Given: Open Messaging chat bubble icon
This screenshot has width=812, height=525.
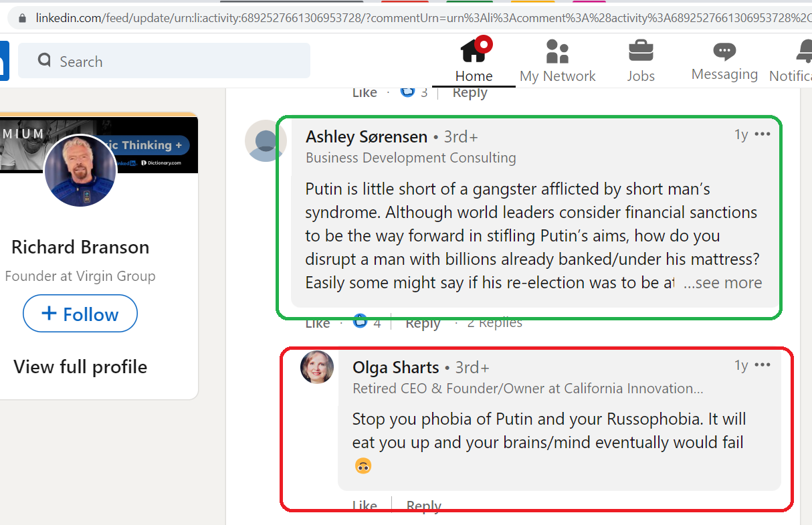Looking at the screenshot, I should click(x=724, y=51).
